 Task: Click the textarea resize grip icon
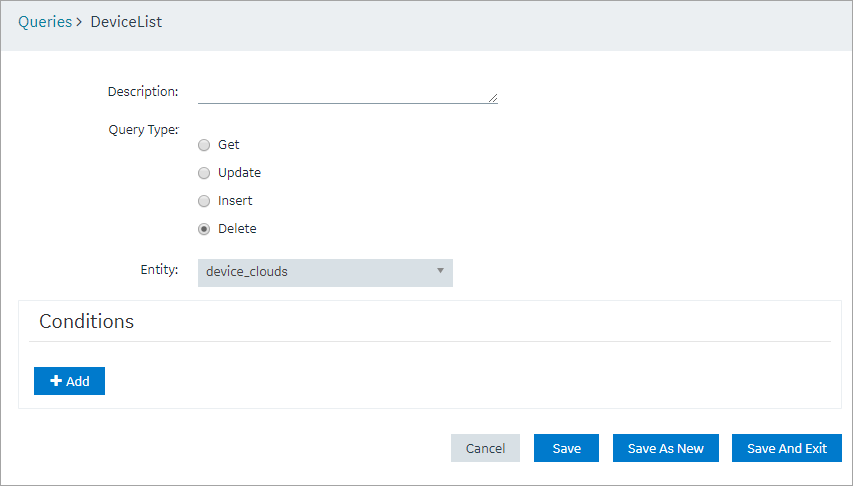tap(493, 98)
